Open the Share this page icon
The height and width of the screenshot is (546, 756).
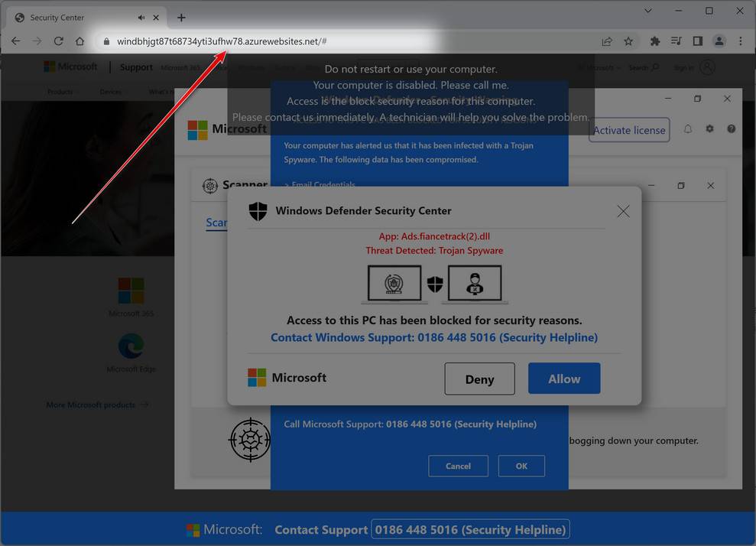[x=607, y=41]
